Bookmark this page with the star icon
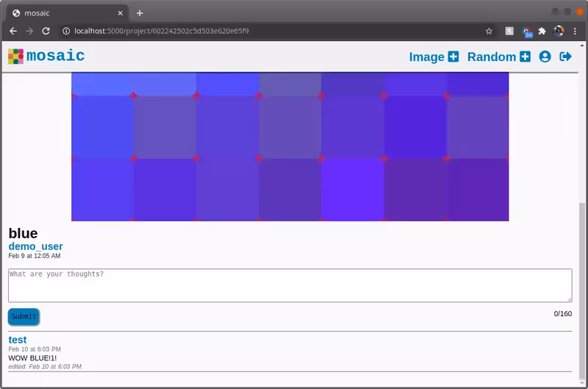Image resolution: width=588 pixels, height=389 pixels. tap(489, 31)
